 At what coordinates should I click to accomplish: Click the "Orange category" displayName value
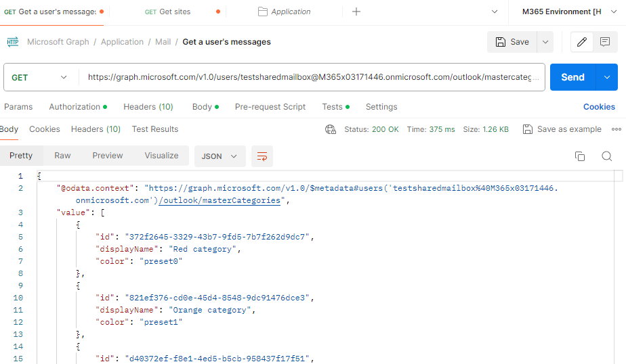210,310
